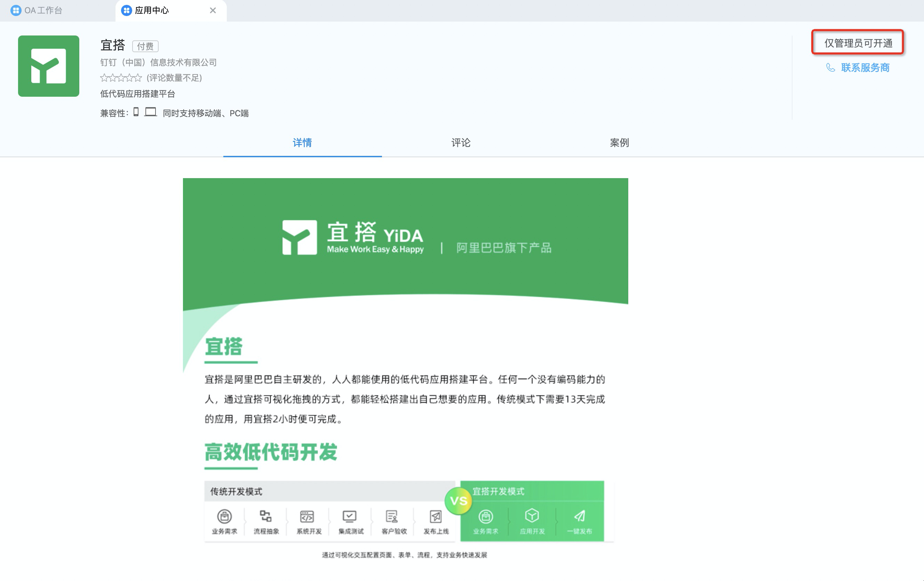Open the 案例 tab

pyautogui.click(x=619, y=143)
